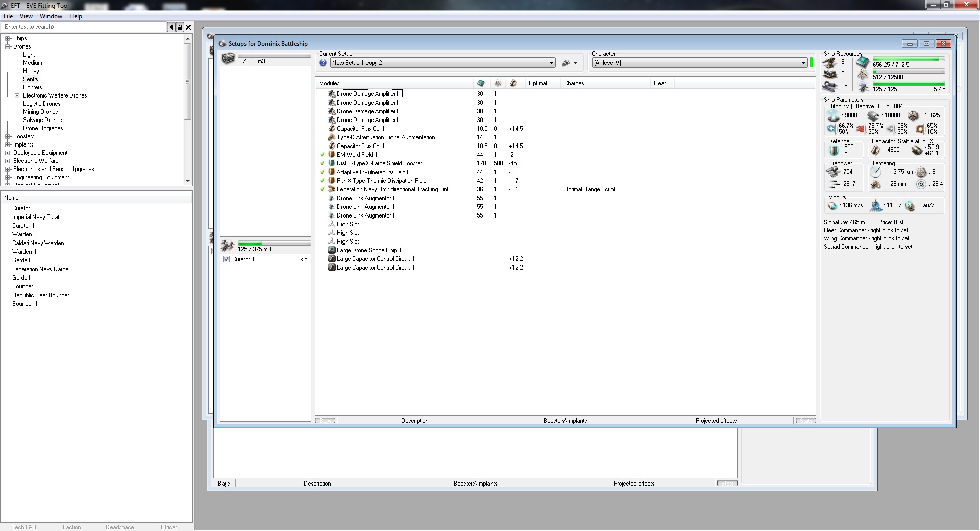The image size is (980, 531).
Task: Click the structure hitpoints icon
Action: point(913,115)
